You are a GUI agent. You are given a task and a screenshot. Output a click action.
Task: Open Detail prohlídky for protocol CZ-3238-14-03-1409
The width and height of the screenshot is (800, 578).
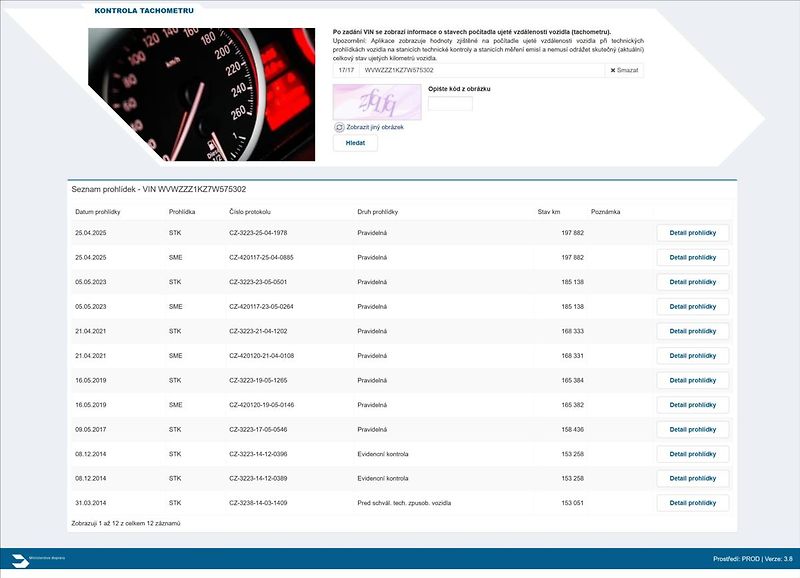(692, 503)
